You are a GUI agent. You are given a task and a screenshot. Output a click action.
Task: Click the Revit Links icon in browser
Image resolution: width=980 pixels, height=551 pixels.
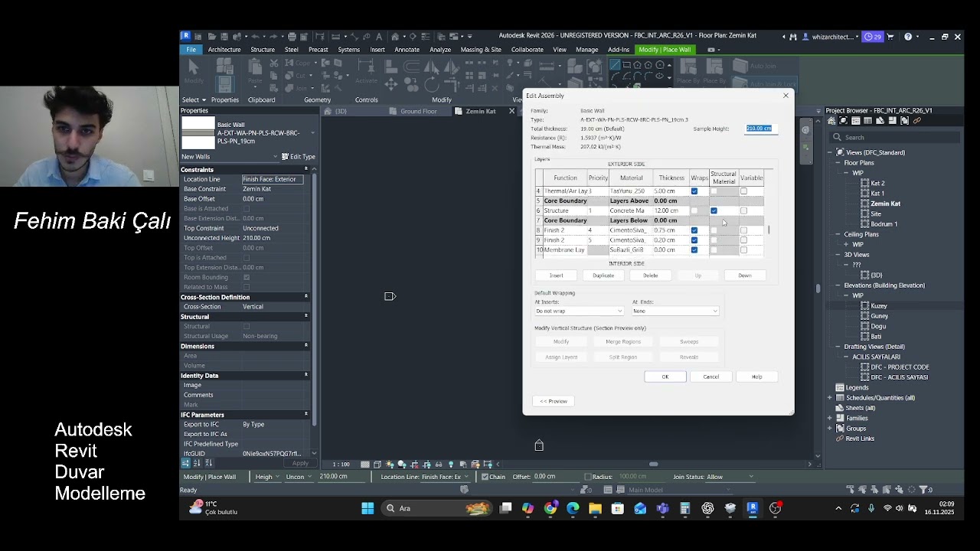point(840,439)
